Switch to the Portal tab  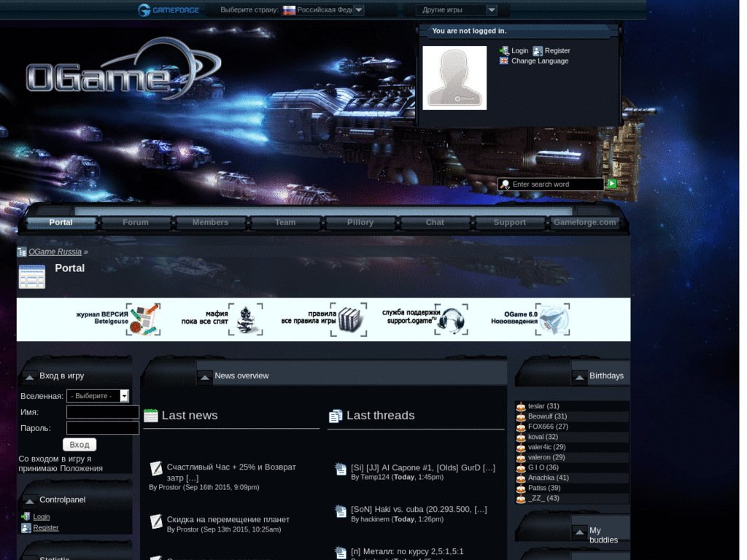[x=61, y=222]
